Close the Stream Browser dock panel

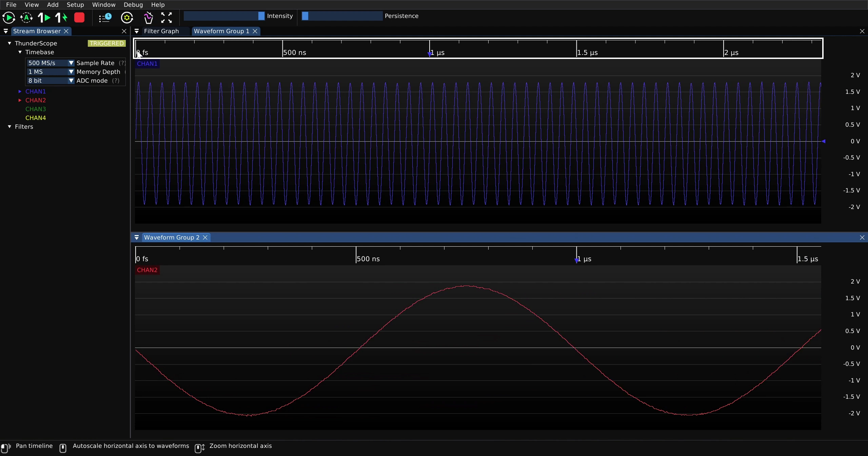[124, 31]
